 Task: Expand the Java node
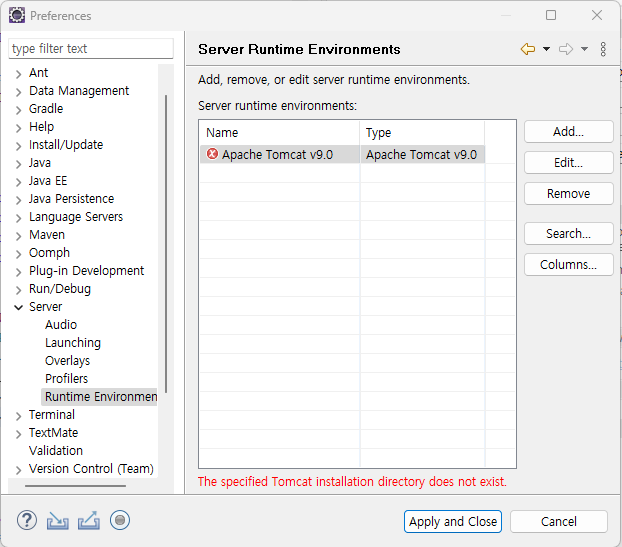[18, 164]
